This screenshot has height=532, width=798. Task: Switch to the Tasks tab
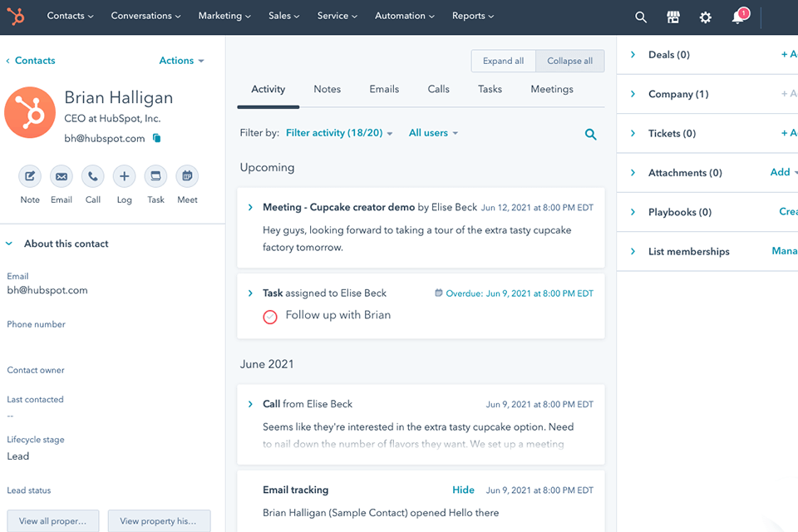click(490, 90)
